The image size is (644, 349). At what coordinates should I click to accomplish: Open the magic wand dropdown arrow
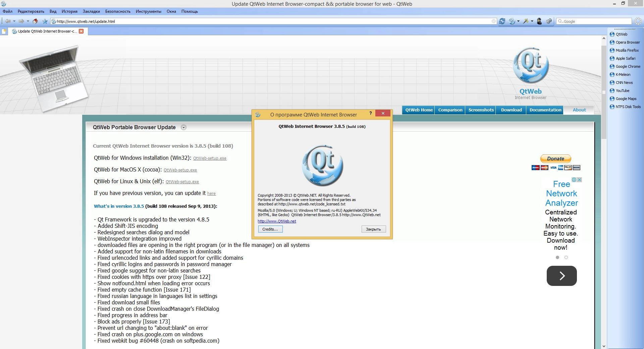click(532, 21)
